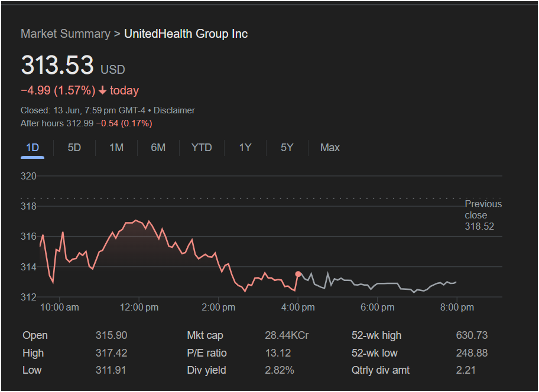This screenshot has height=392, width=539.
Task: Click the 52-wk high label
Action: pyautogui.click(x=376, y=335)
